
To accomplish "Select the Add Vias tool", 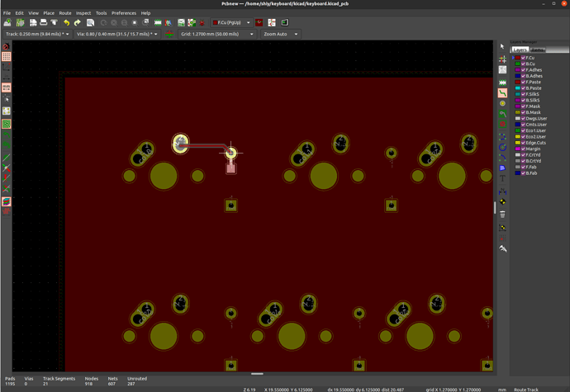I will click(502, 103).
